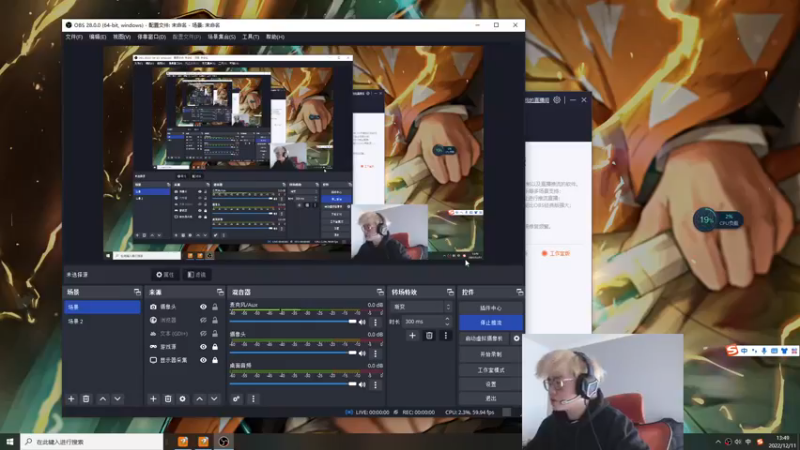
Task: Mute the 桌面音频 audio channel
Action: (362, 385)
